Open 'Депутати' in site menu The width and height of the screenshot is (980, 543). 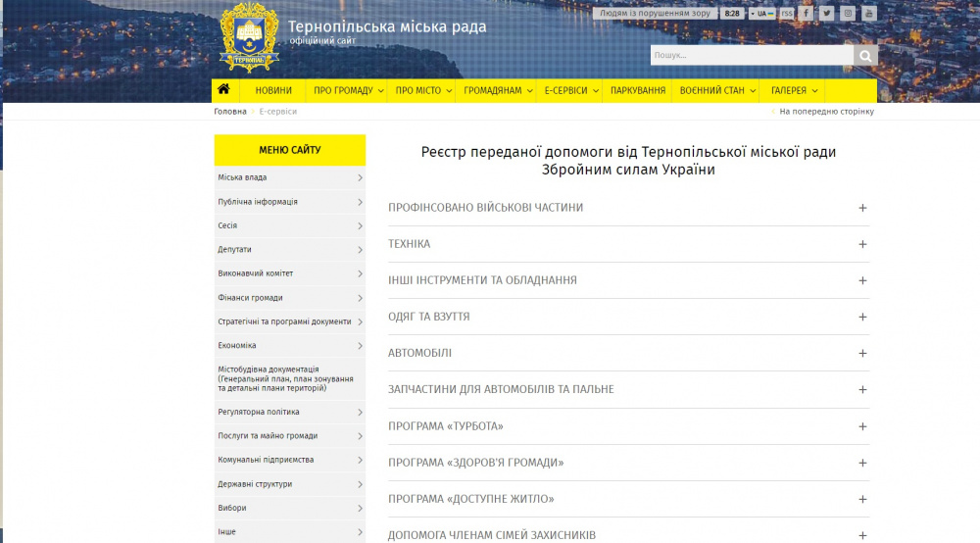click(x=290, y=249)
